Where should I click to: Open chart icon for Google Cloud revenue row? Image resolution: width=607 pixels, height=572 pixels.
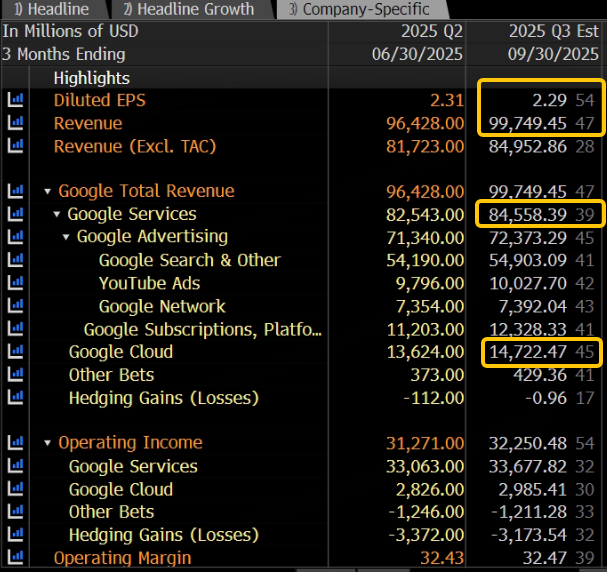coord(15,351)
